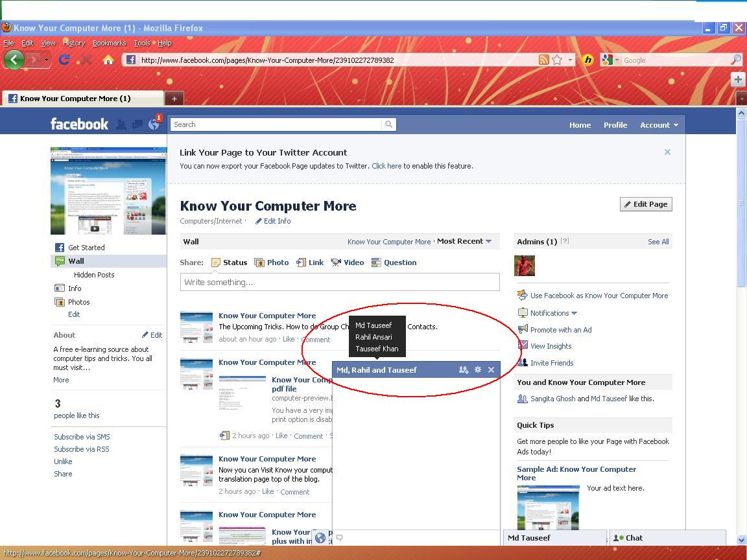
Task: Click the Invite Friends link
Action: (552, 363)
